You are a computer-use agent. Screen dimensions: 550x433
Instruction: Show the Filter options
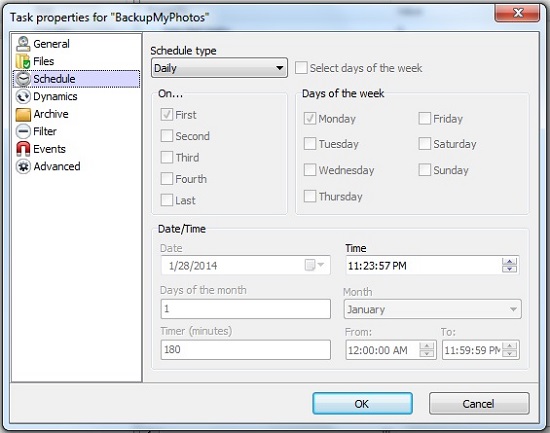(x=45, y=132)
